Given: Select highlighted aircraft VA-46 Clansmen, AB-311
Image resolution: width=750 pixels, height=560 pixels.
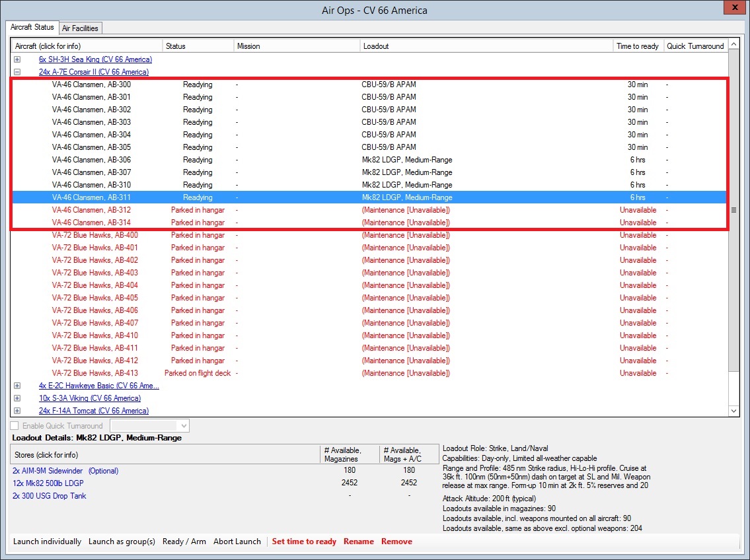Looking at the screenshot, I should (369, 197).
